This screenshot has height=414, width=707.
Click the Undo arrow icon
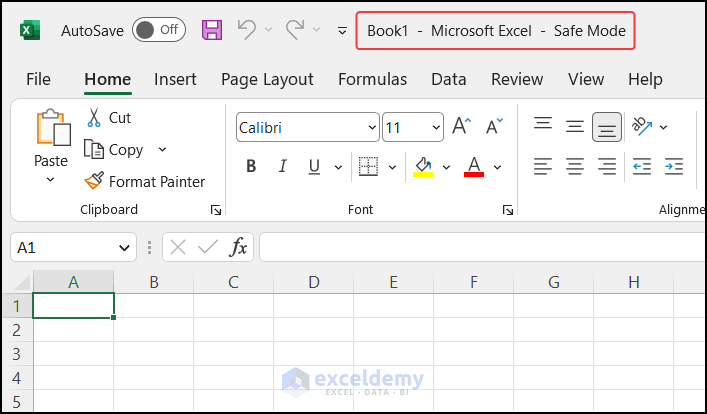(x=247, y=30)
